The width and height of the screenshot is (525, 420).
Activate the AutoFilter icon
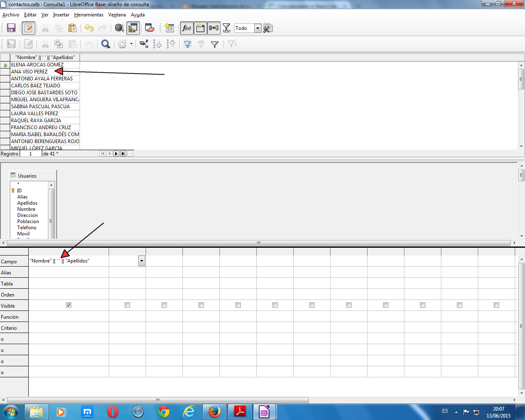click(187, 43)
